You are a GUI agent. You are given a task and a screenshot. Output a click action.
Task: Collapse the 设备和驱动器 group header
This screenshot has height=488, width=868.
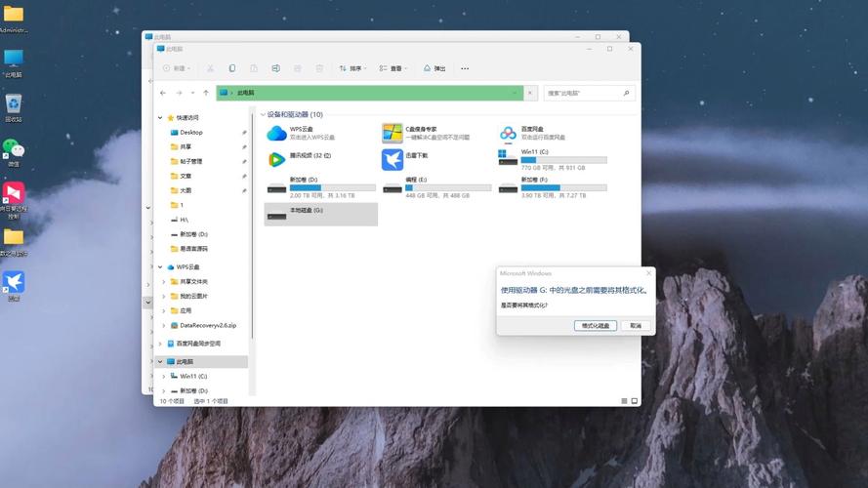(262, 114)
